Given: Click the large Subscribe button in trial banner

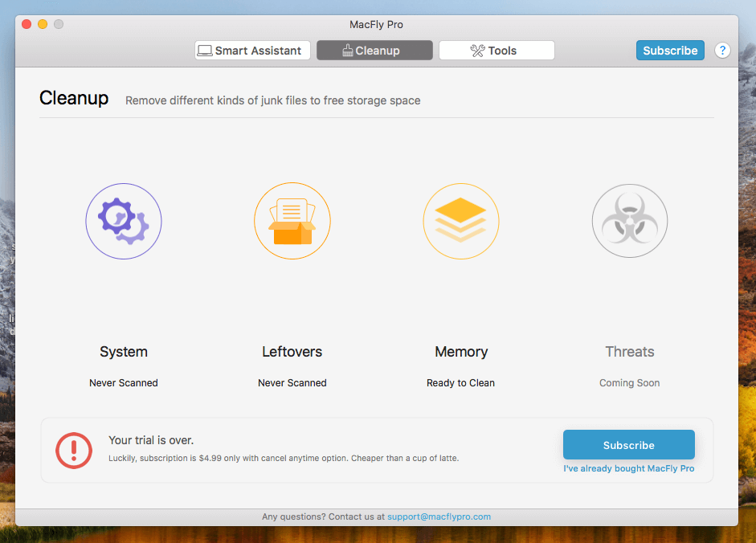Looking at the screenshot, I should tap(629, 445).
